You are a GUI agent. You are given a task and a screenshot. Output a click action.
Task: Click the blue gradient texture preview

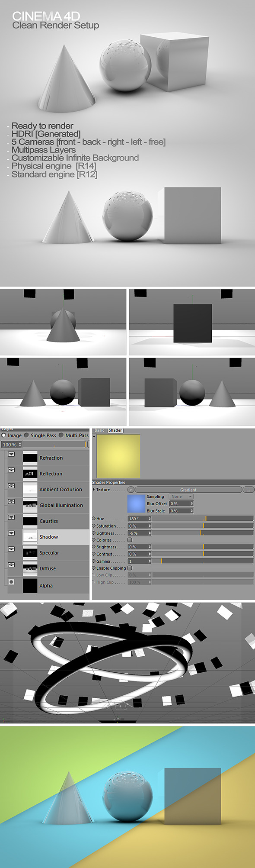pos(136,504)
